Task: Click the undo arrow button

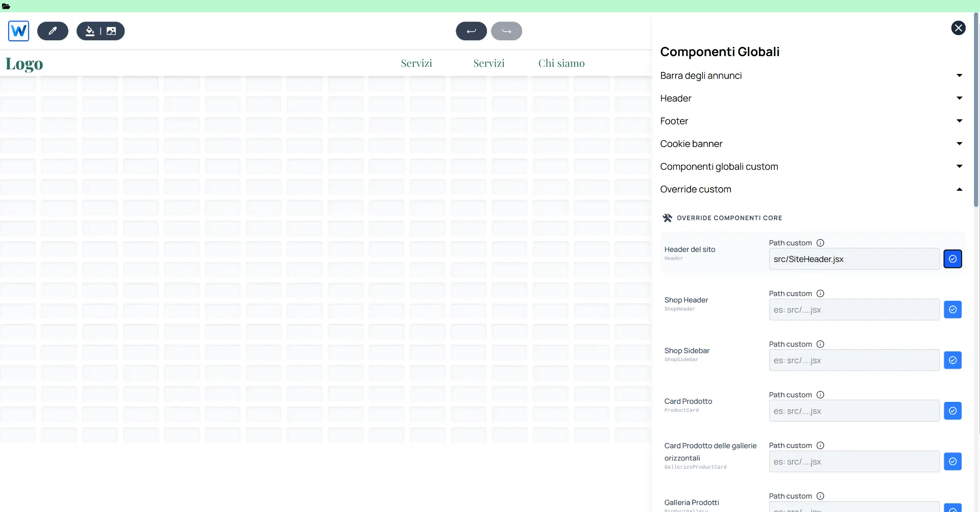Action: [x=471, y=31]
